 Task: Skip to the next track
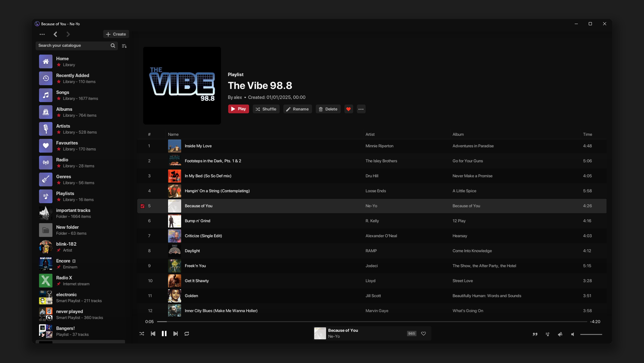175,334
